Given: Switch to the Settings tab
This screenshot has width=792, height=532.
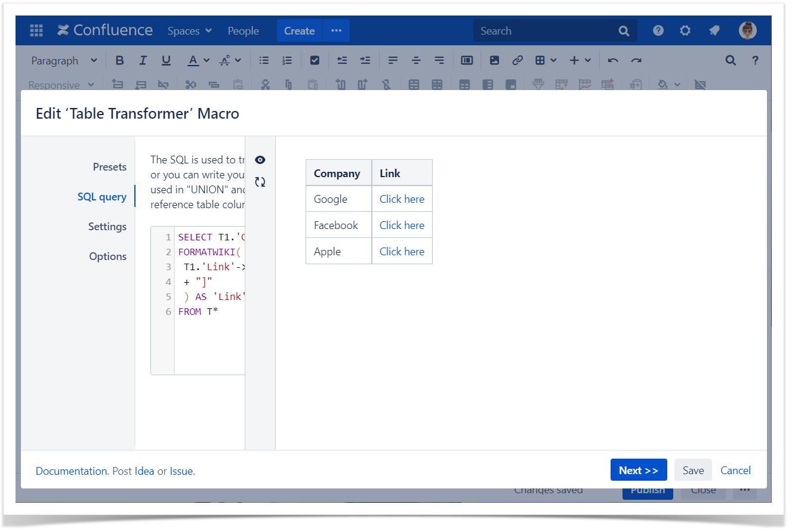Looking at the screenshot, I should coord(107,227).
